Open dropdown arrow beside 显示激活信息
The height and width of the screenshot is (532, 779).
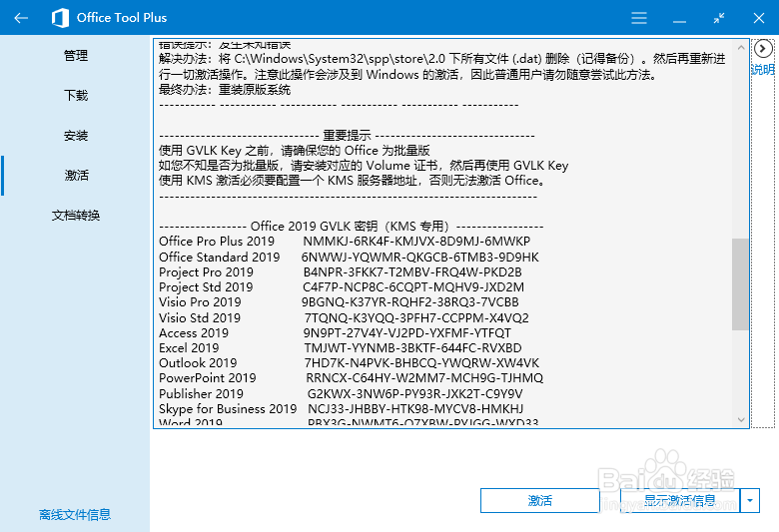click(750, 501)
